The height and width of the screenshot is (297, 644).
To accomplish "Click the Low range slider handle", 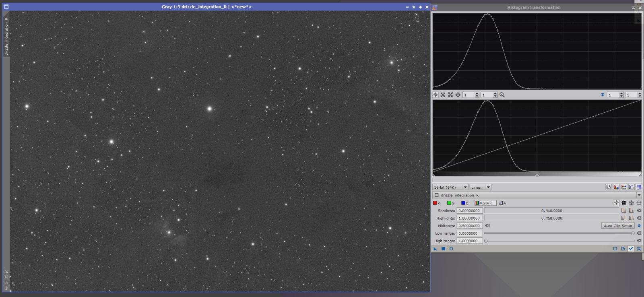I will pos(633,233).
